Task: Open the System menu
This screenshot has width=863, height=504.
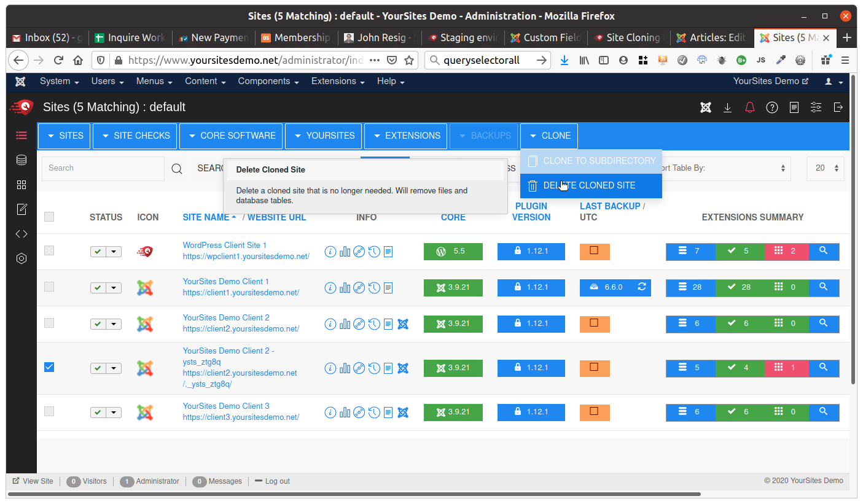Action: [x=60, y=82]
